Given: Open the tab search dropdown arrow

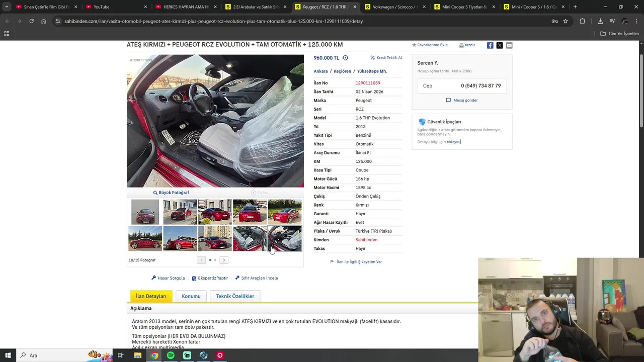Looking at the screenshot, I should click(x=7, y=7).
